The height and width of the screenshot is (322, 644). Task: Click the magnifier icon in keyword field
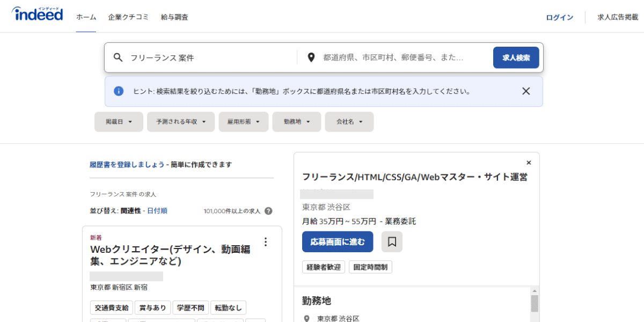click(118, 57)
